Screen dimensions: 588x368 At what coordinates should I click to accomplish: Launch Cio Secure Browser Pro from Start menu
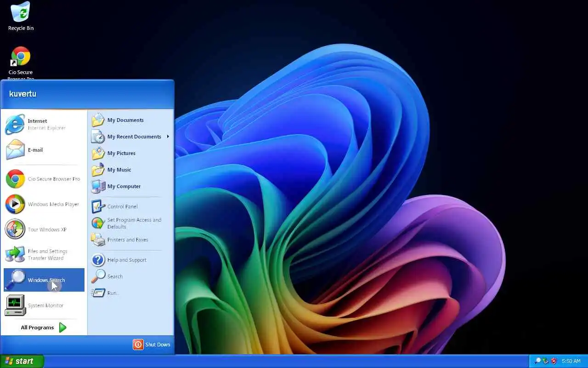[x=44, y=179]
